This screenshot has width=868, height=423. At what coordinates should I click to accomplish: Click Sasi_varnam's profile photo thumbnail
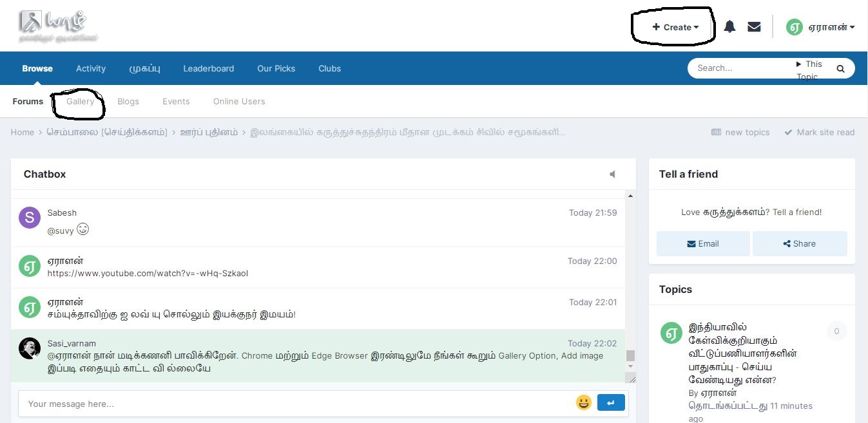click(x=30, y=348)
